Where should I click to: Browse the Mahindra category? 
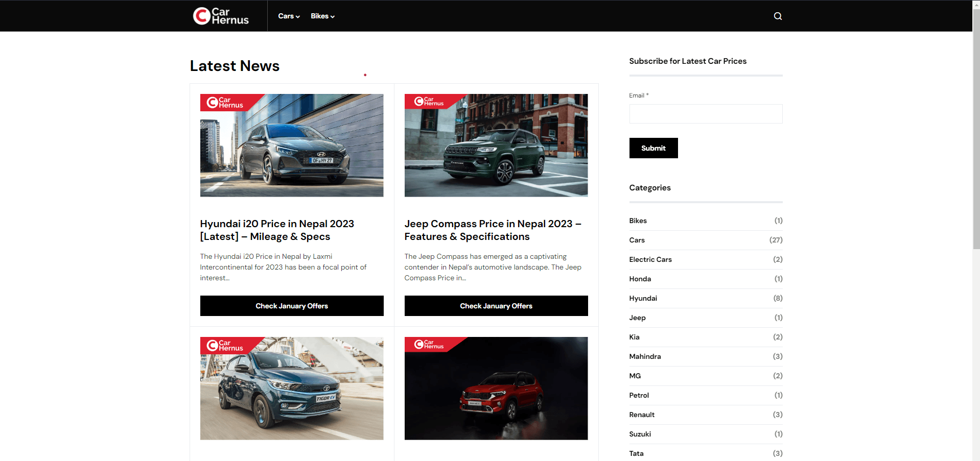[645, 356]
